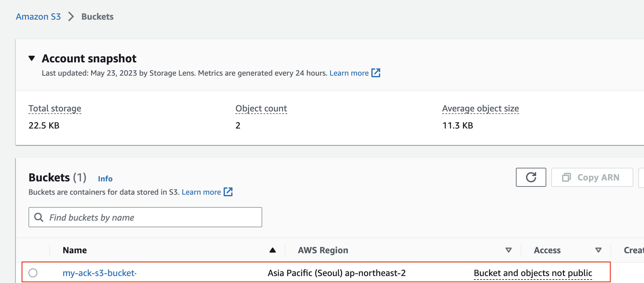Click the Object count metric label

tap(261, 109)
